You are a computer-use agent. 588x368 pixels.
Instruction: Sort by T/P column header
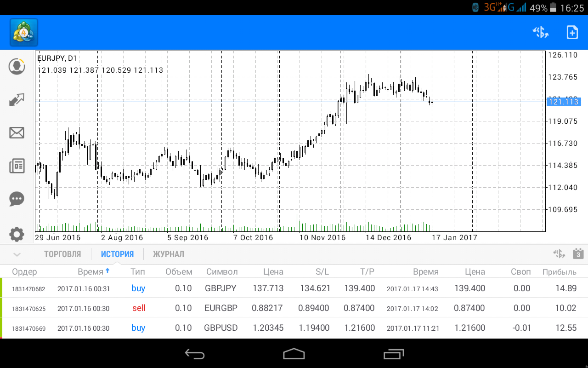(367, 272)
